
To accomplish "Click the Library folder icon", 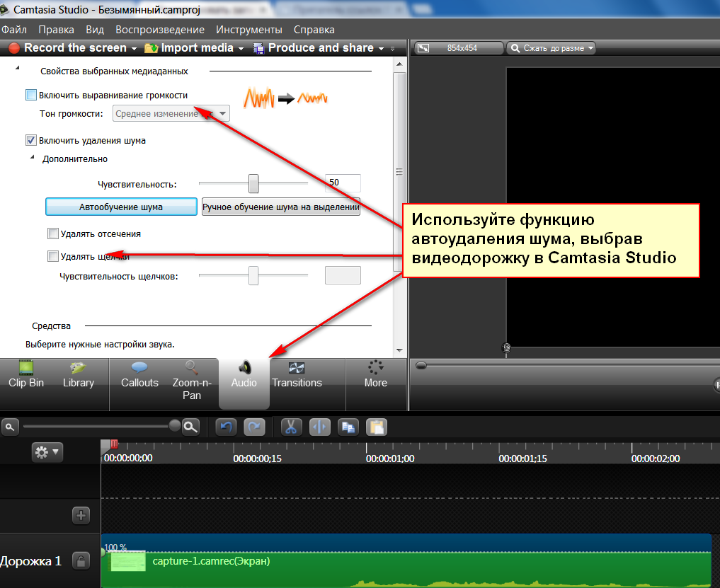I will tap(78, 368).
